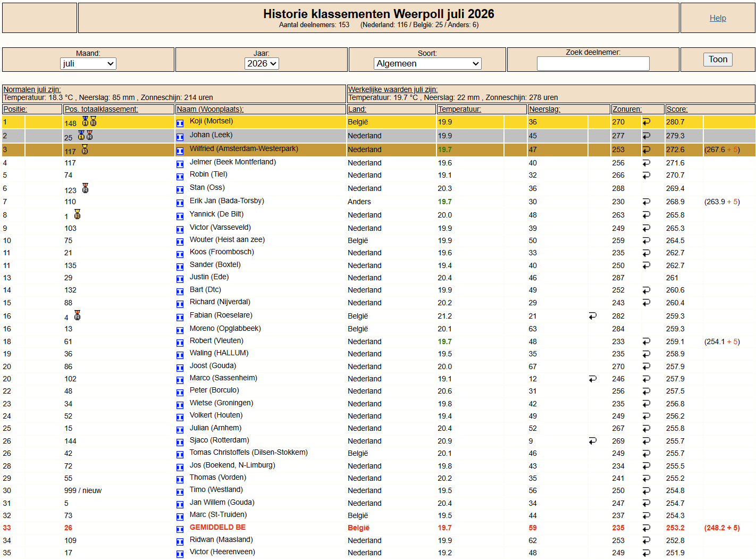756x559 pixels.
Task: Click the 'Normalen juli zijn:' heading
Action: [32, 89]
